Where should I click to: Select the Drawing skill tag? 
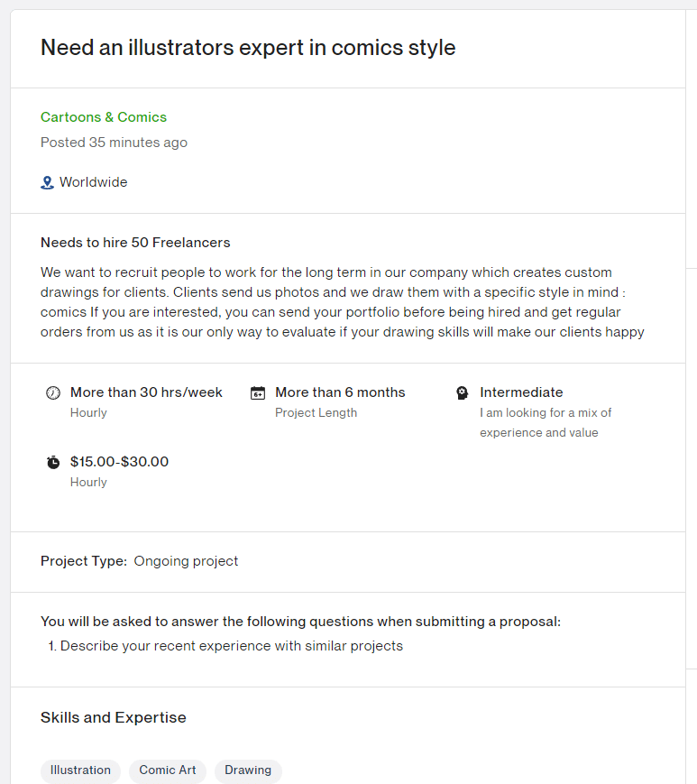tap(247, 770)
